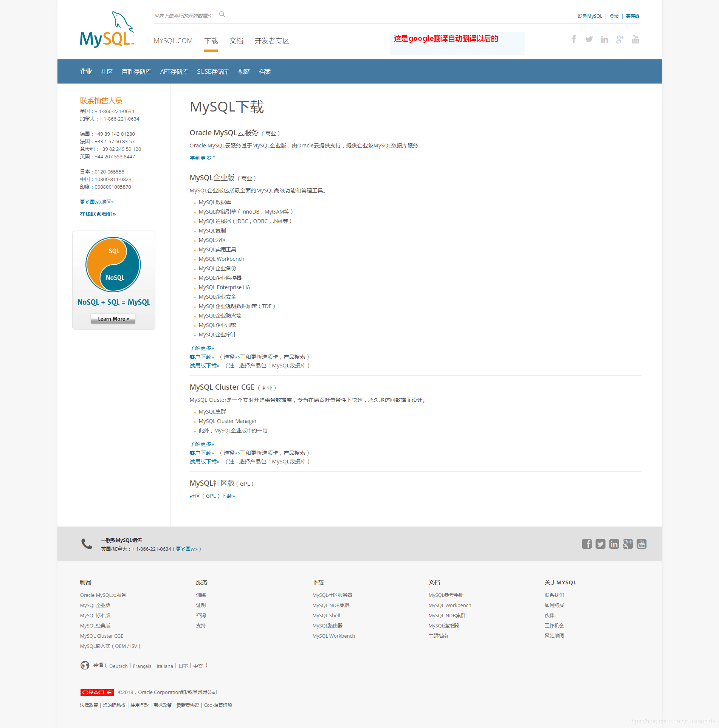Open footer 联系我们 link

(x=554, y=595)
